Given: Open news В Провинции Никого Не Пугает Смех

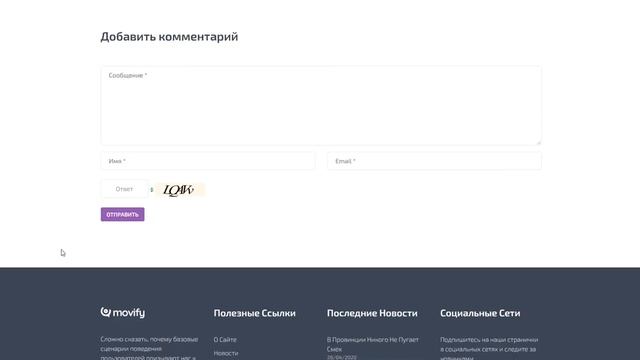Looking at the screenshot, I should click(x=373, y=344).
